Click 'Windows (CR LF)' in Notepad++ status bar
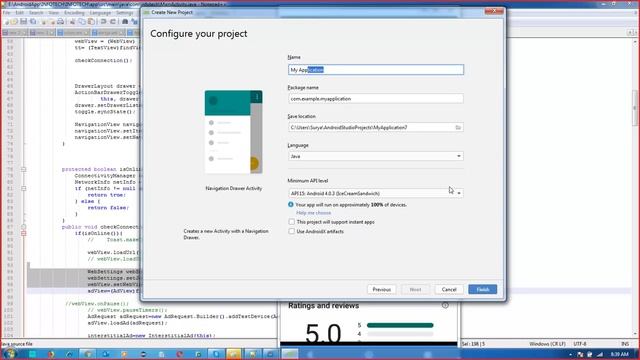Viewport: 640px width, 360px height. pos(547,344)
